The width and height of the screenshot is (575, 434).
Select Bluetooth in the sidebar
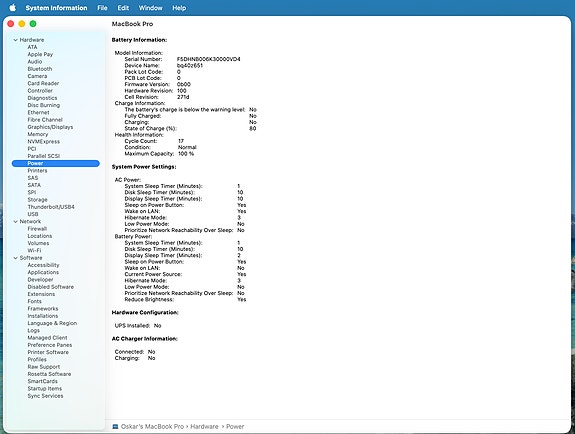coord(40,69)
